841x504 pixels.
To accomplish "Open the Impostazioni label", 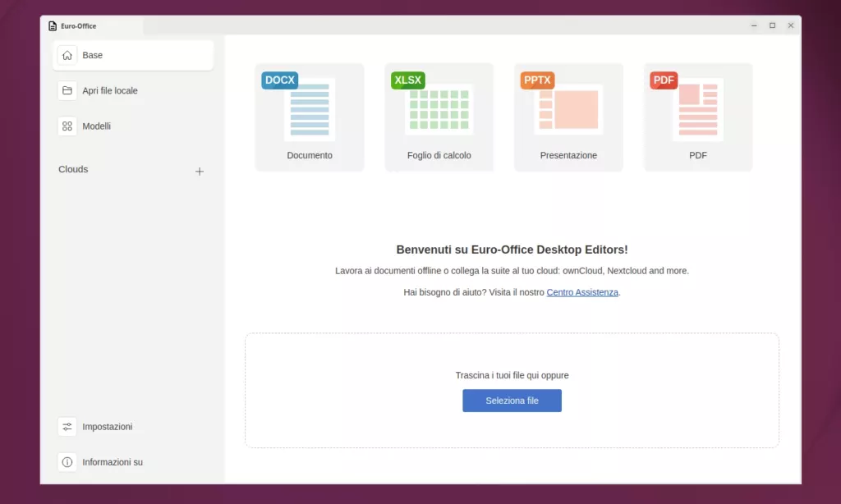I will pos(108,427).
